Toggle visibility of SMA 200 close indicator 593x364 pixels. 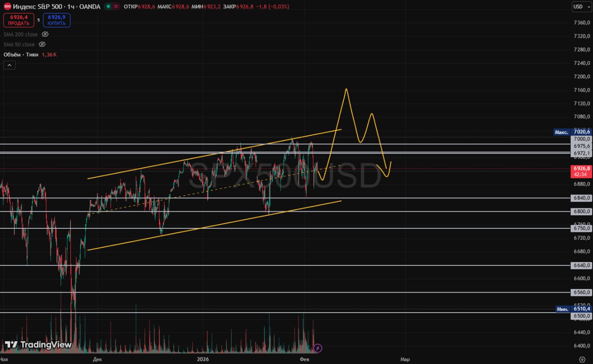click(x=45, y=34)
